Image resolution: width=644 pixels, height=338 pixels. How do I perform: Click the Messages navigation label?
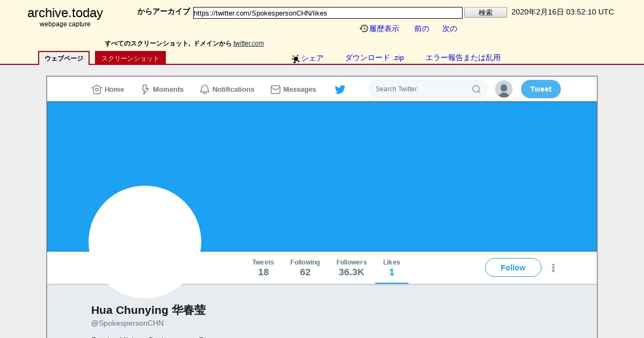pos(299,90)
